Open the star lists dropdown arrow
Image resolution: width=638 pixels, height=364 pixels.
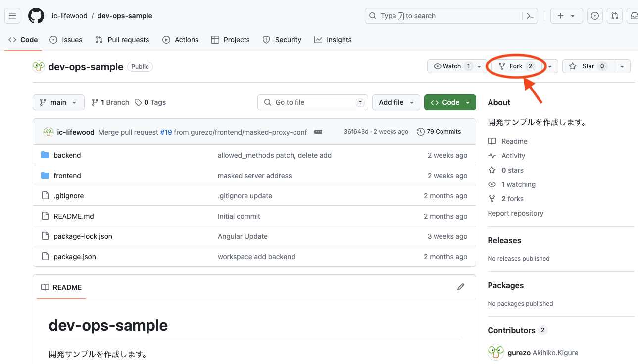[622, 66]
